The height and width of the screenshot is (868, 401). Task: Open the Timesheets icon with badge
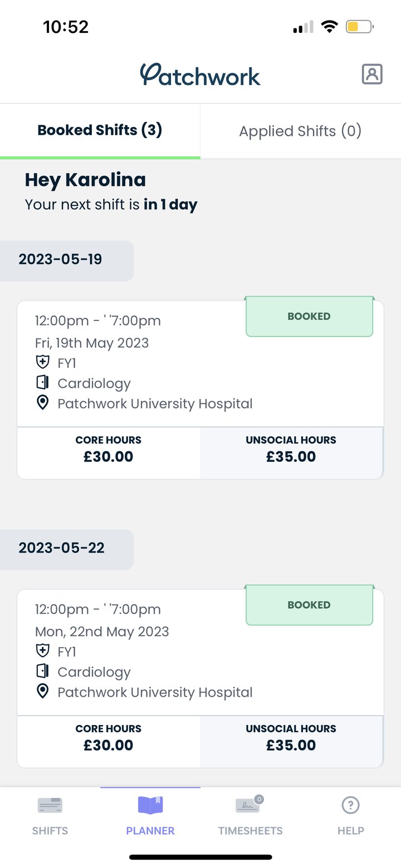coord(248,805)
